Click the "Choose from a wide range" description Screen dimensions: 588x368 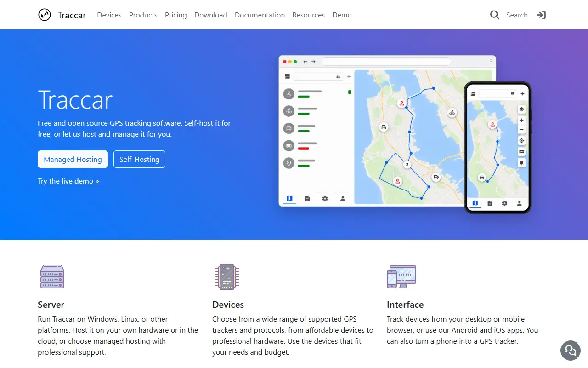(293, 336)
